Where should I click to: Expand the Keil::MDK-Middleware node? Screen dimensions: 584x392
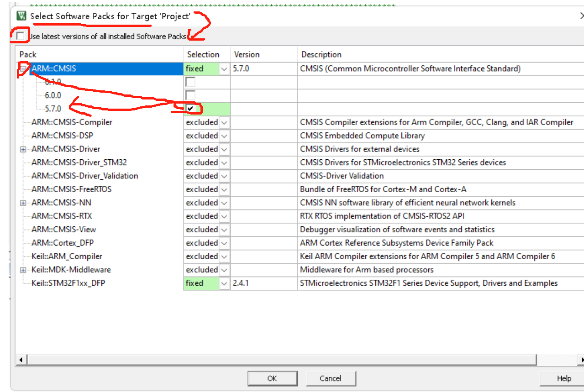[x=23, y=270]
